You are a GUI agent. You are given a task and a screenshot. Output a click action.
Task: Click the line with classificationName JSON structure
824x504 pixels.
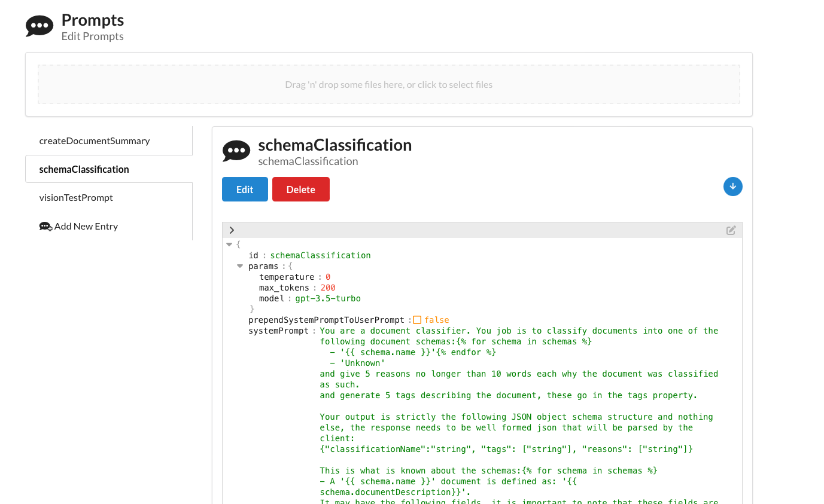506,449
